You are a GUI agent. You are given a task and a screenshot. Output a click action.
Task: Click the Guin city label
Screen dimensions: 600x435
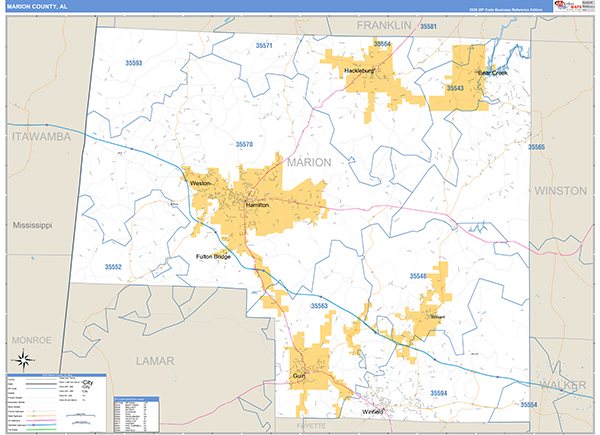298,376
